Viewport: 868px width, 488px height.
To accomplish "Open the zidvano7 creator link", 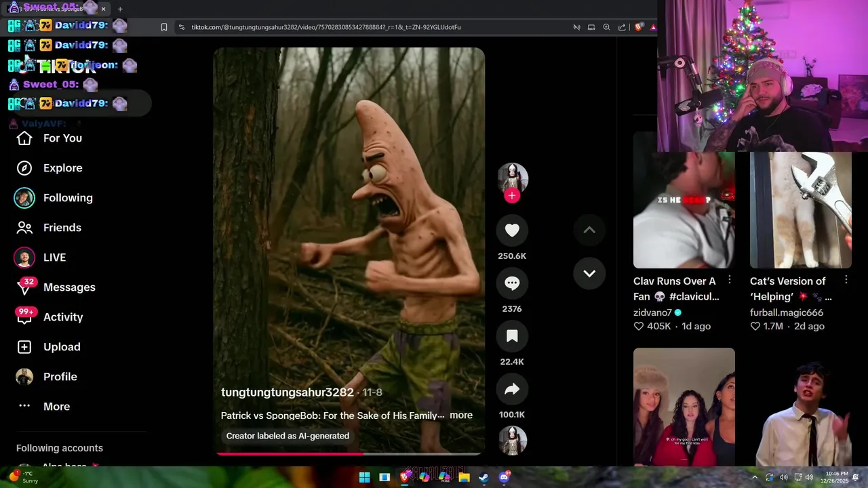I will [x=652, y=312].
